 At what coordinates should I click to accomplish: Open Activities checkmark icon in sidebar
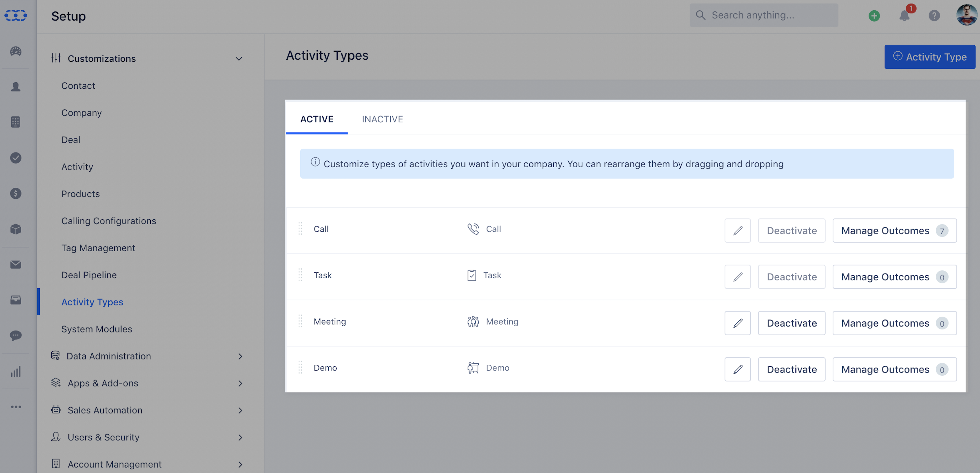click(16, 157)
